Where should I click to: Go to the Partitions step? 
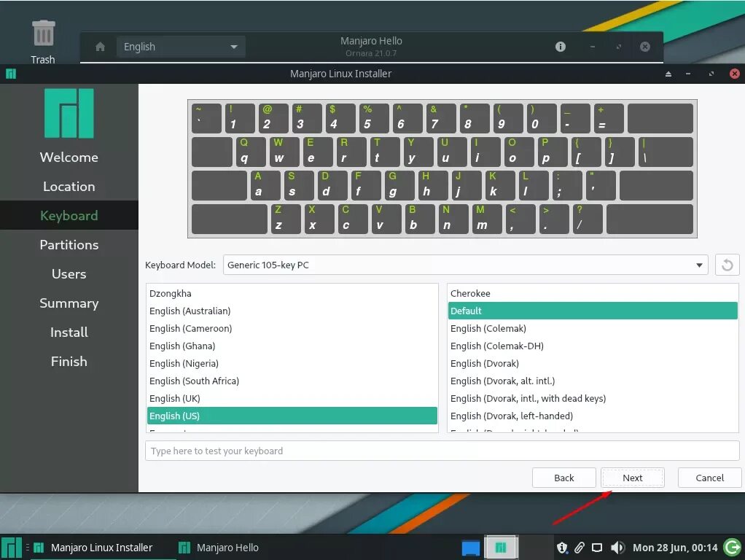tap(69, 245)
